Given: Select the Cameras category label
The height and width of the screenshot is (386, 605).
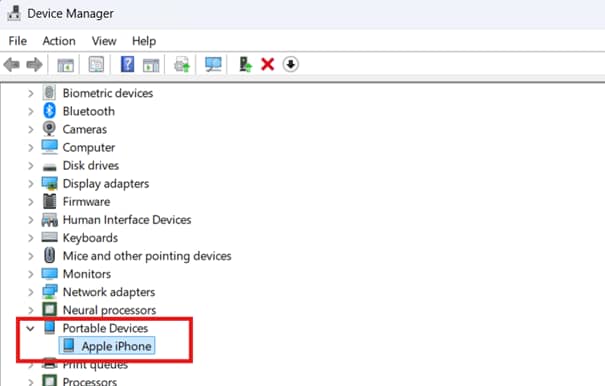Looking at the screenshot, I should click(84, 129).
